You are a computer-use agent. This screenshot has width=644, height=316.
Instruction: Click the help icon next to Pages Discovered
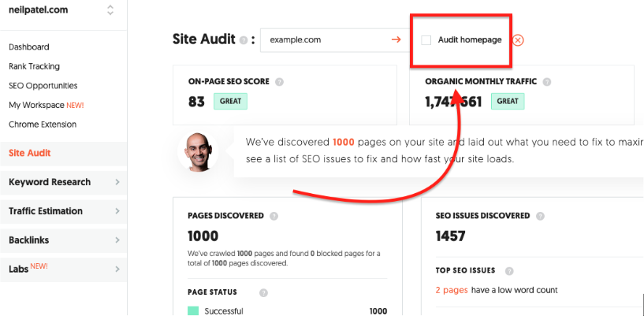(274, 215)
